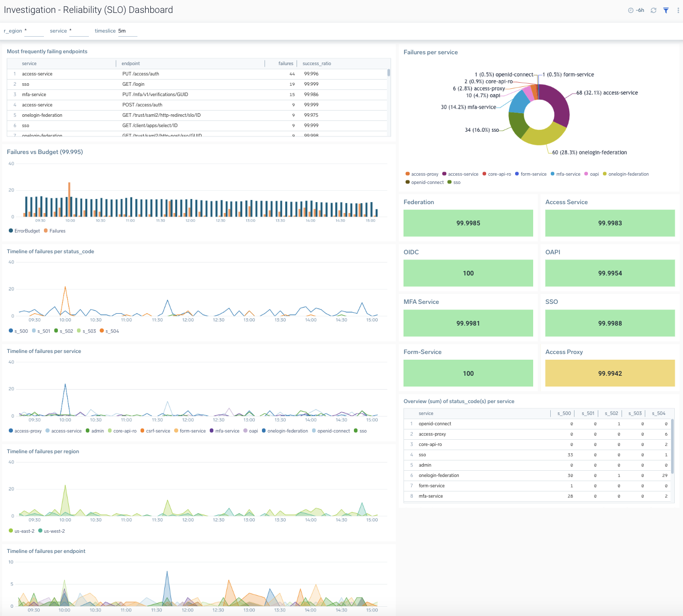Click the OIDC value showing 100
This screenshot has height=616, width=683.
468,273
